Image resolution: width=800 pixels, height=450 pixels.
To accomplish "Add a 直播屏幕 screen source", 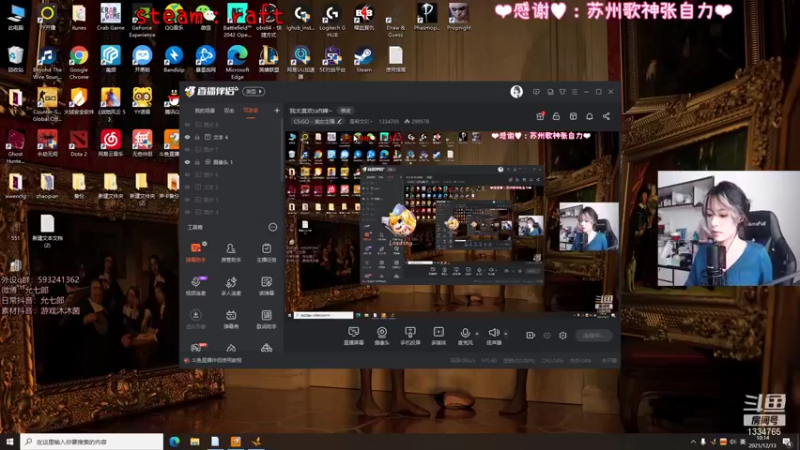I will pos(354,336).
